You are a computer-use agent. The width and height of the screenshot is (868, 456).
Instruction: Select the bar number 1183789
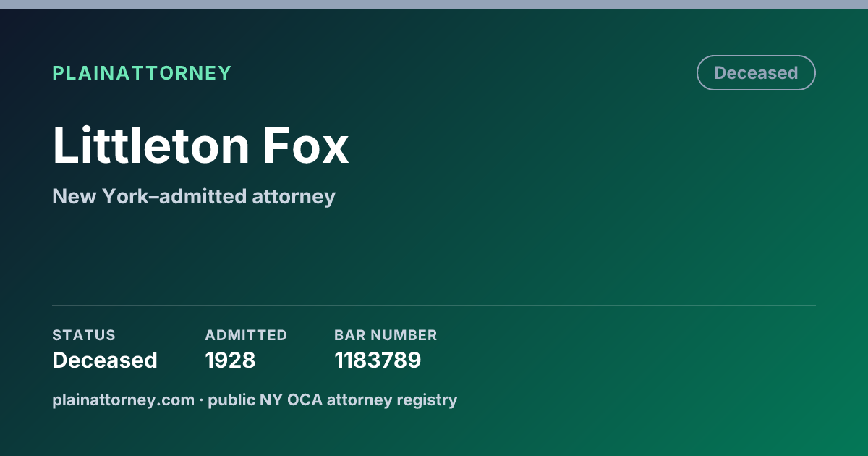click(378, 360)
